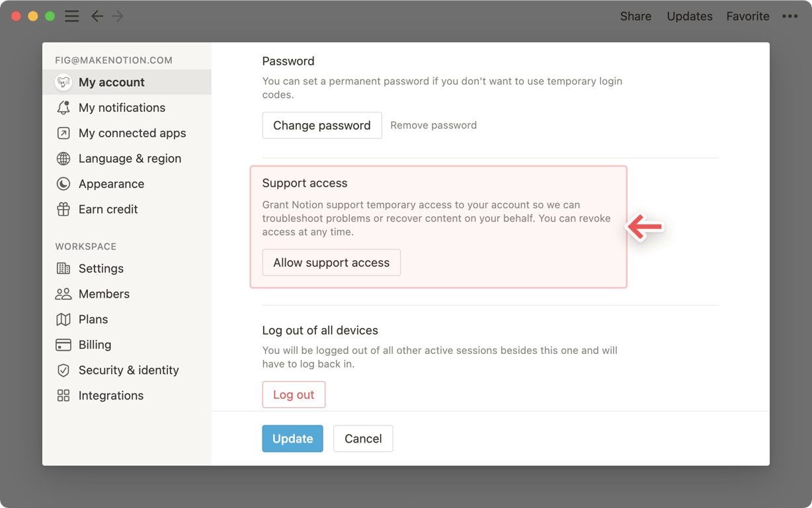Click the forward navigation arrow
The image size is (812, 508).
[118, 17]
